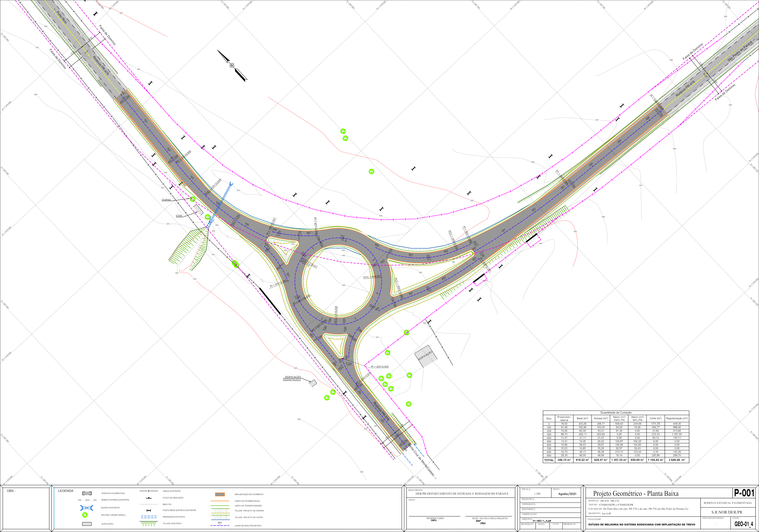Click the ICMS callout label
This screenshot has width=759, height=532.
(x=179, y=216)
